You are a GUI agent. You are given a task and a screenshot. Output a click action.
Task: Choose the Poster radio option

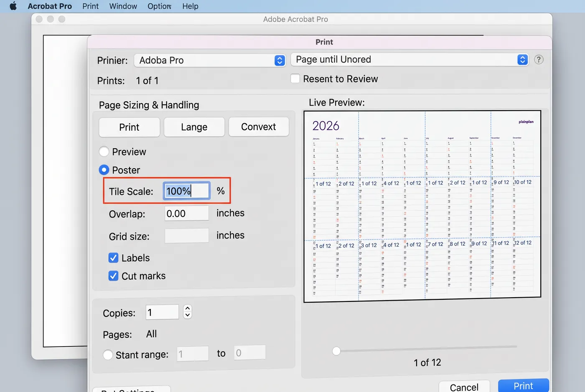[x=104, y=170]
